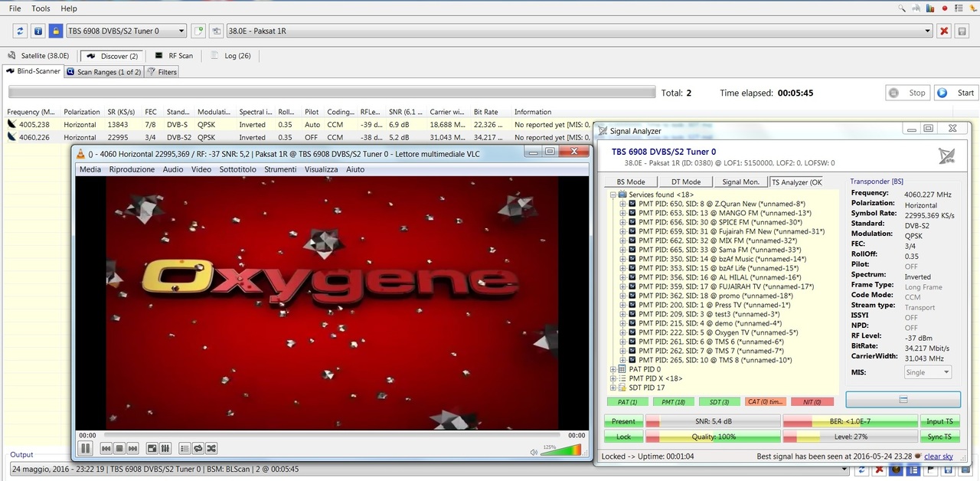
Task: Open the Tools menu
Action: (x=41, y=8)
